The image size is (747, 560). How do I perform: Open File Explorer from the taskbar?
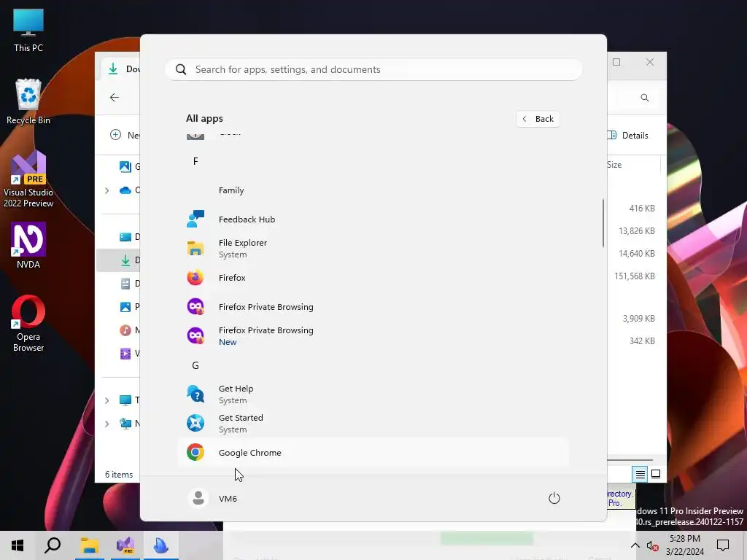[x=89, y=545]
